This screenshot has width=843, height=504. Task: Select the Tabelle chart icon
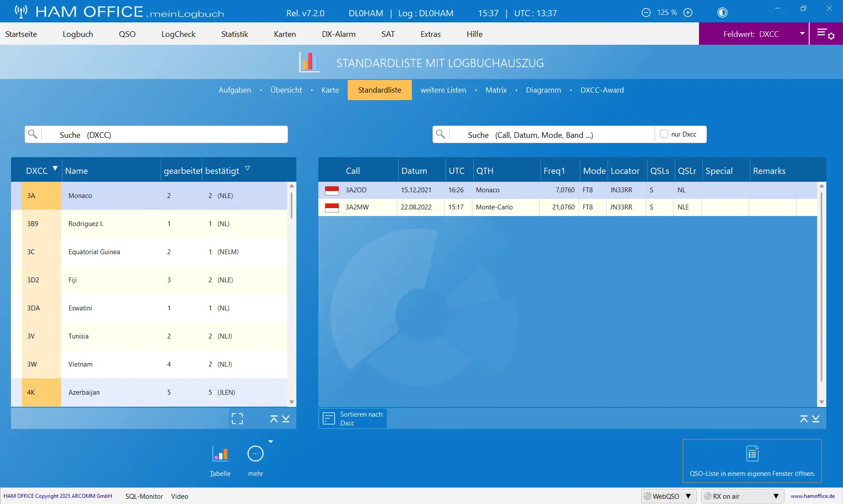click(220, 454)
